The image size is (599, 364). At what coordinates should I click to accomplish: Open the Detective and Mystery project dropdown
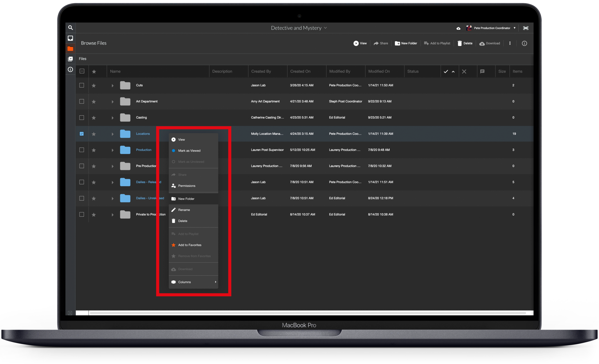299,28
